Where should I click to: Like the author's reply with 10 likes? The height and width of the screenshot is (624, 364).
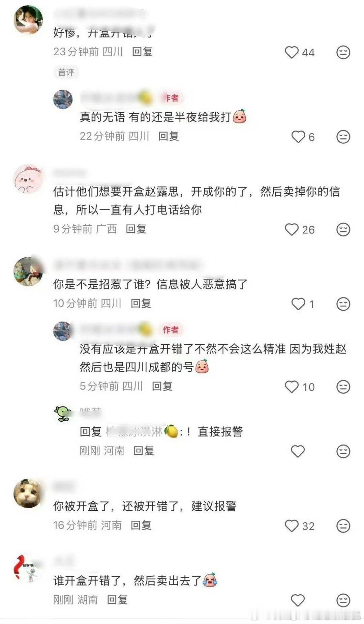(292, 387)
